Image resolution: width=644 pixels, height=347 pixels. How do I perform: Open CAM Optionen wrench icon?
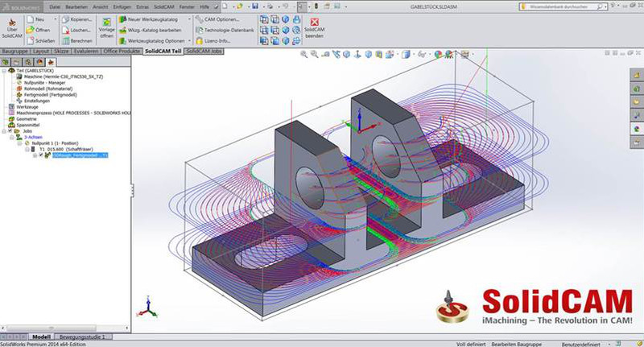point(199,19)
